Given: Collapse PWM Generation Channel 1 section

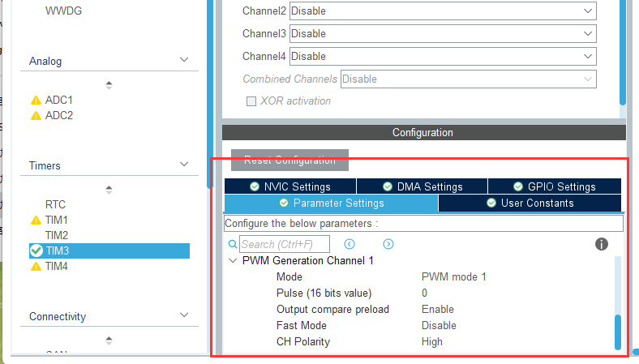Looking at the screenshot, I should pos(234,261).
